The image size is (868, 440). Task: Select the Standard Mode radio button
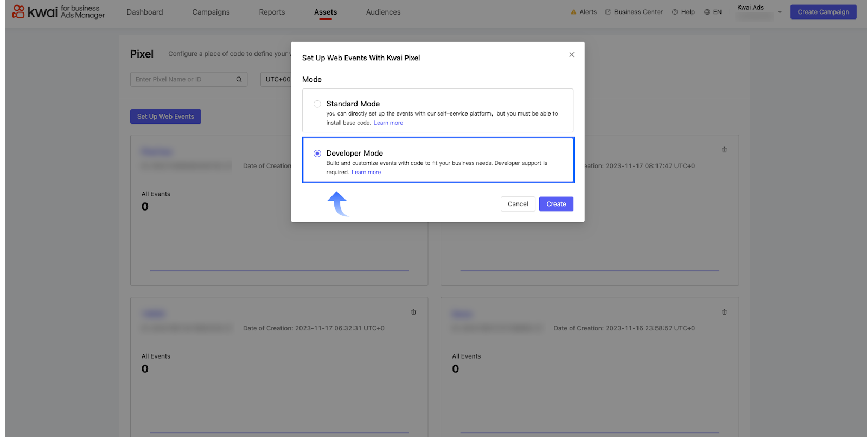click(x=317, y=104)
